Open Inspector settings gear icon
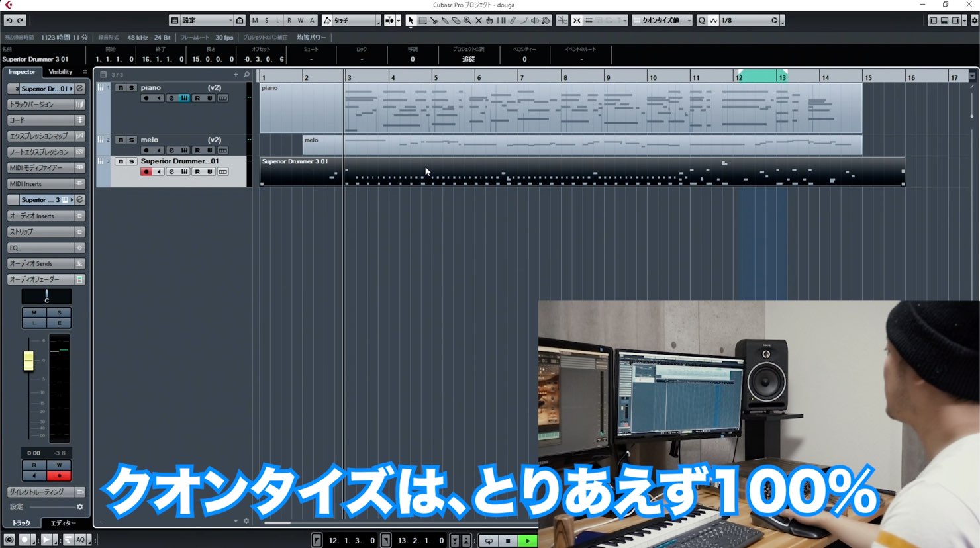The height and width of the screenshot is (548, 980). pyautogui.click(x=80, y=506)
